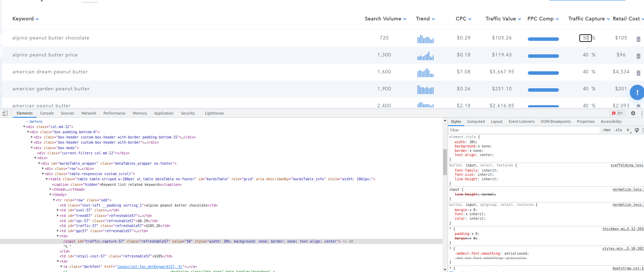Image resolution: width=644 pixels, height=272 pixels.
Task: Click PPC Comp bar for alpino peanut butter chocolate
Action: [543, 39]
